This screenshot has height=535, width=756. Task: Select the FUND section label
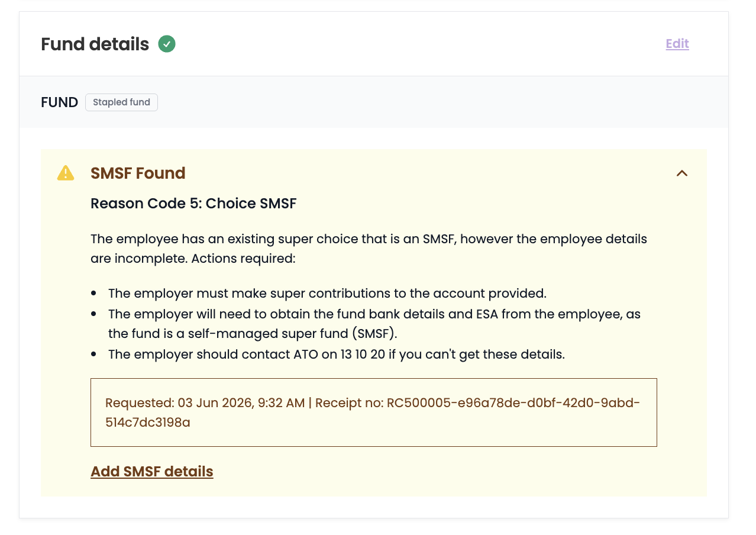pyautogui.click(x=60, y=102)
